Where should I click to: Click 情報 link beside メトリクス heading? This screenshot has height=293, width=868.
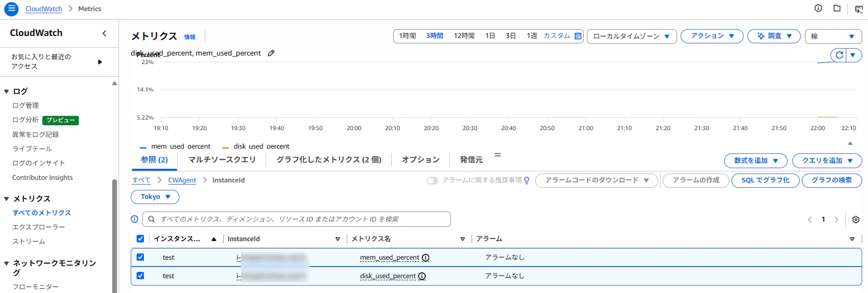pos(189,37)
